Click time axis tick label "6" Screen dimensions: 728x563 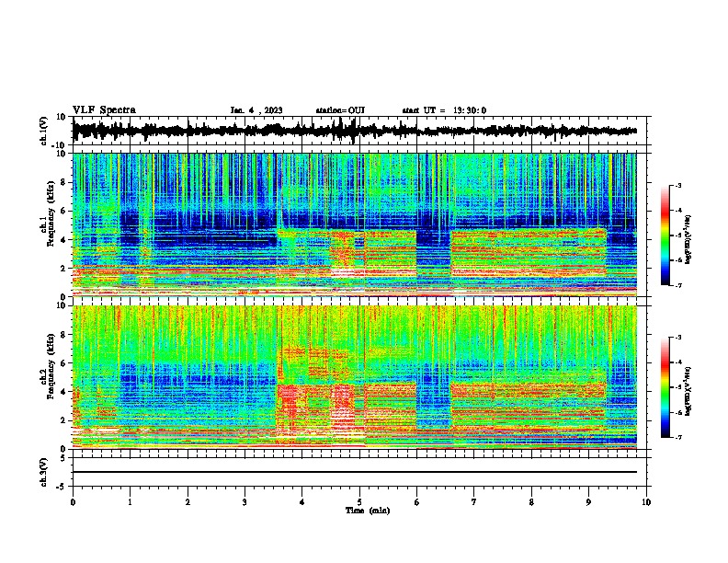tap(417, 502)
